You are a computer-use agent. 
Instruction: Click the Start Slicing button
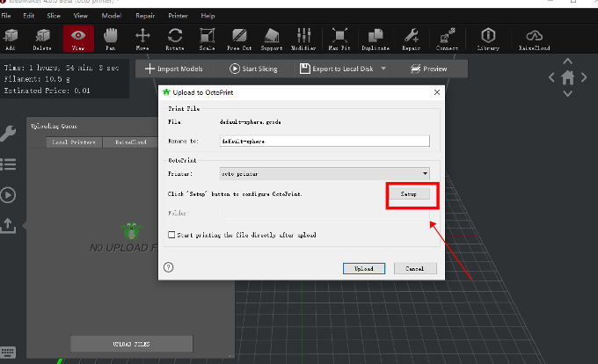coord(253,69)
